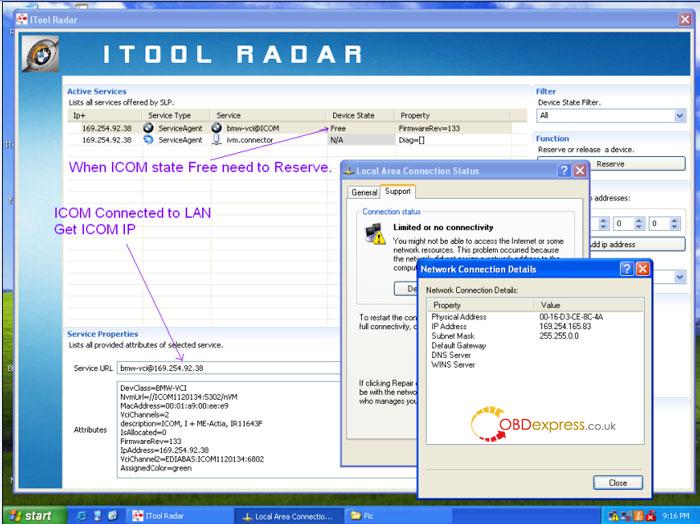Click the taskbar clock showing 9:16 PM
The image size is (700, 524).
point(676,516)
